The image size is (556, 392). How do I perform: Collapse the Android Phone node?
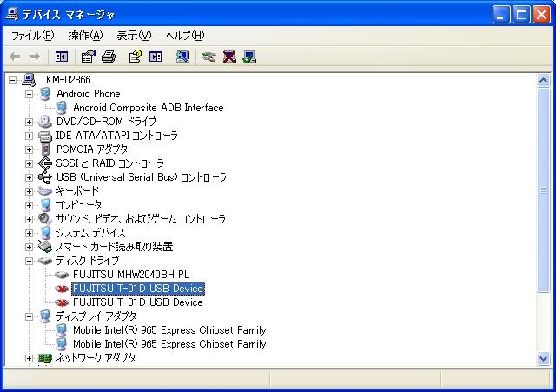pos(29,94)
